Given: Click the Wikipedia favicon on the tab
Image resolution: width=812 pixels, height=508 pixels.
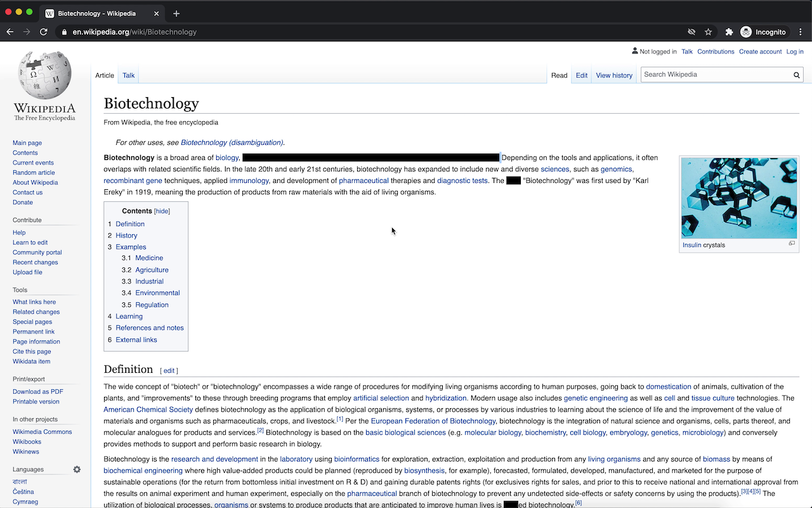Looking at the screenshot, I should click(49, 13).
